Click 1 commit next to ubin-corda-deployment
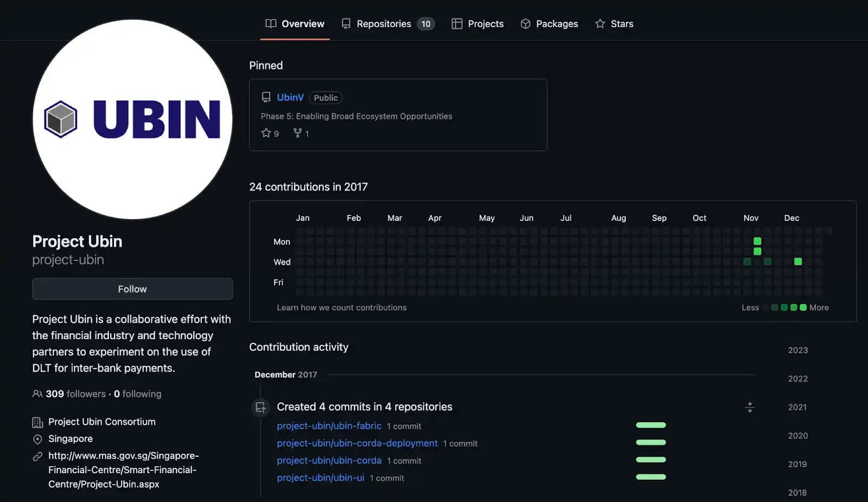Screen dimensions: 868x502 pos(461,444)
